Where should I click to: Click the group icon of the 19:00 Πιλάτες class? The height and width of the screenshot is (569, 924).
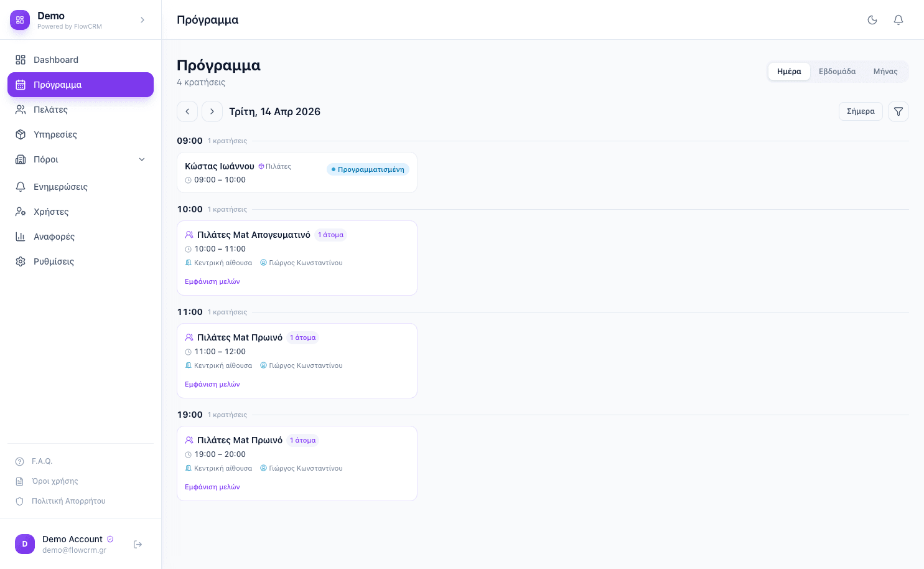(x=189, y=440)
